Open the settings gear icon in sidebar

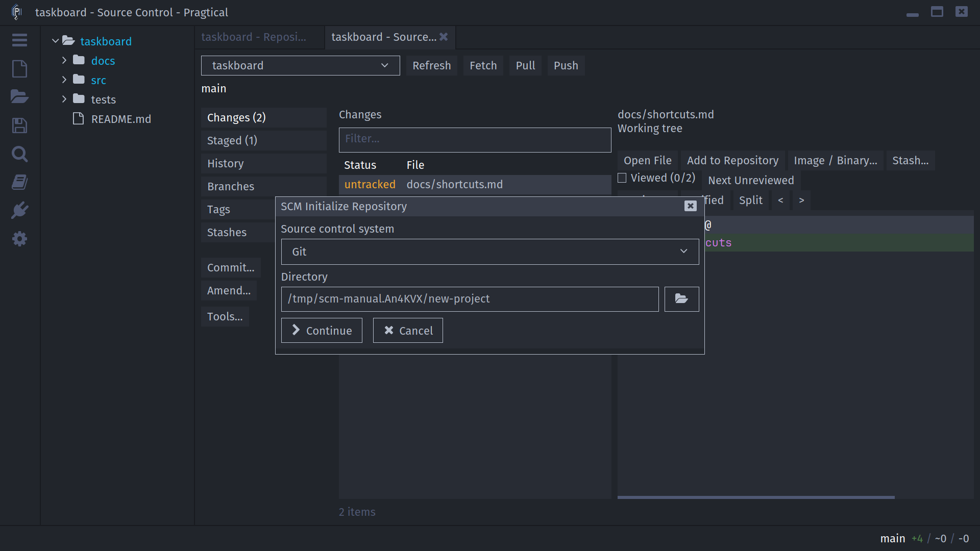coord(19,239)
